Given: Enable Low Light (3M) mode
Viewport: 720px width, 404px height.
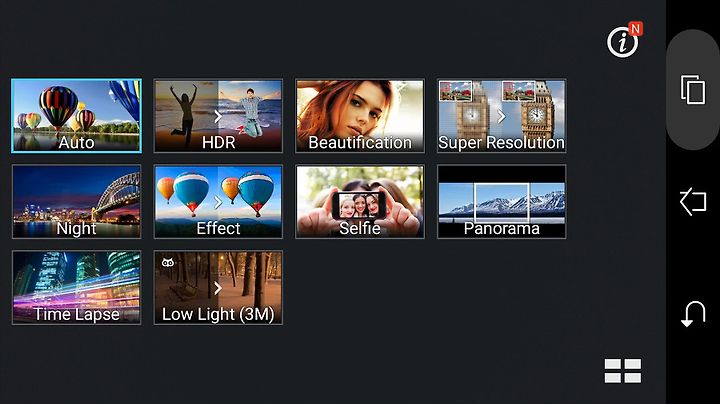Looking at the screenshot, I should point(218,287).
